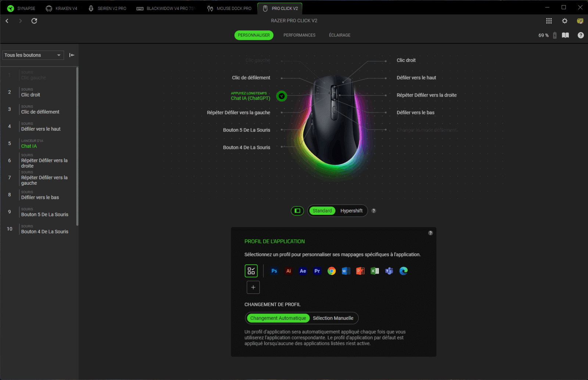
Task: Choose Sélection Manuelle profile switching
Action: tap(333, 318)
